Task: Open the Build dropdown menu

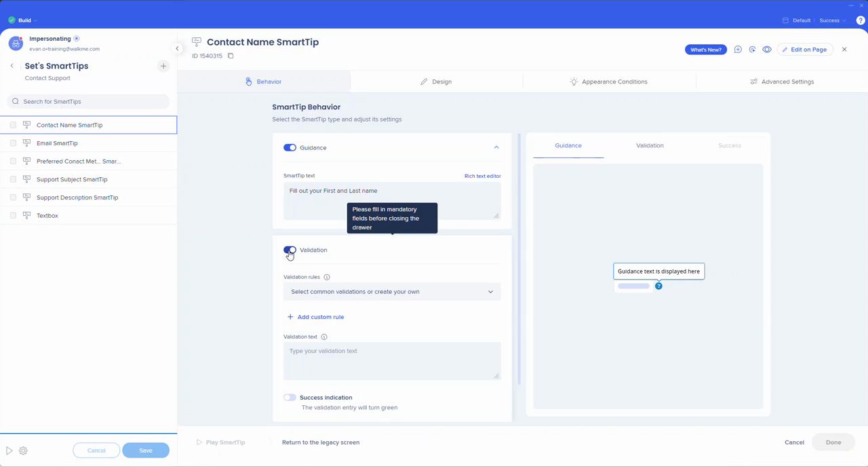Action: pyautogui.click(x=24, y=20)
